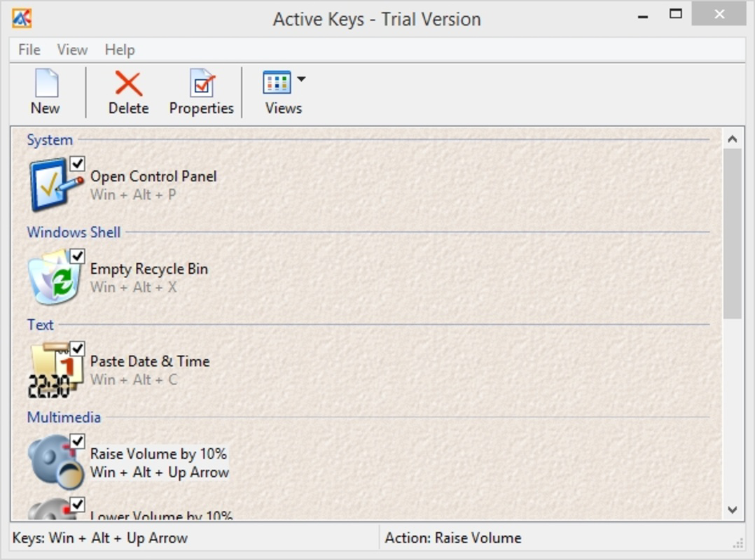The image size is (755, 560).
Task: Click the New hotkey toolbar icon
Action: (47, 83)
